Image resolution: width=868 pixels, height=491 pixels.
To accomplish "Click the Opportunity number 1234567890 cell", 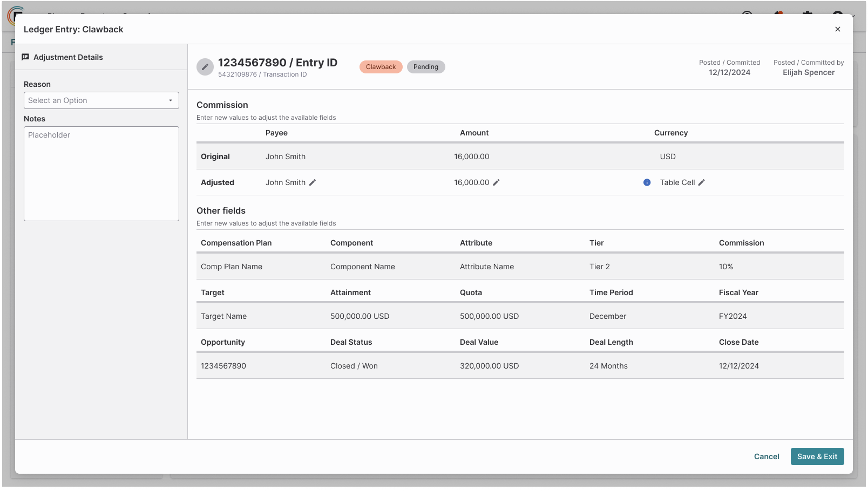I will pyautogui.click(x=223, y=366).
